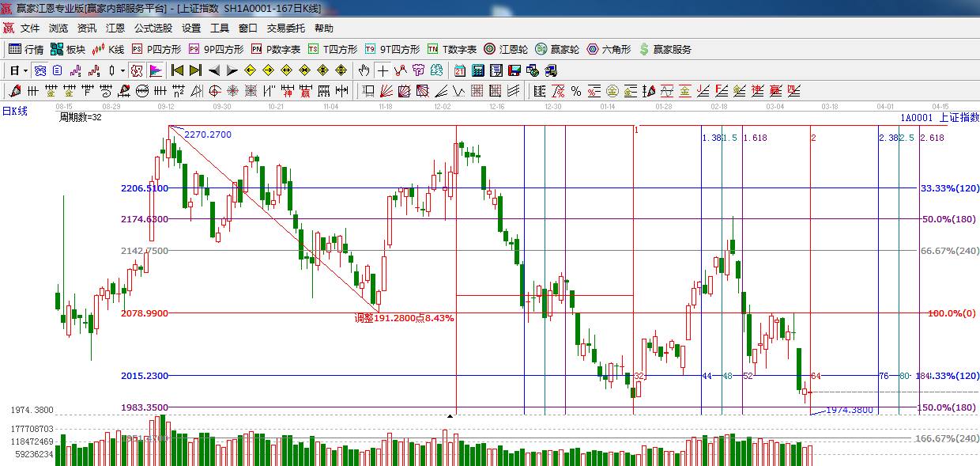Open the calendar icon showing 21
This screenshot has width=980, height=466.
point(459,70)
